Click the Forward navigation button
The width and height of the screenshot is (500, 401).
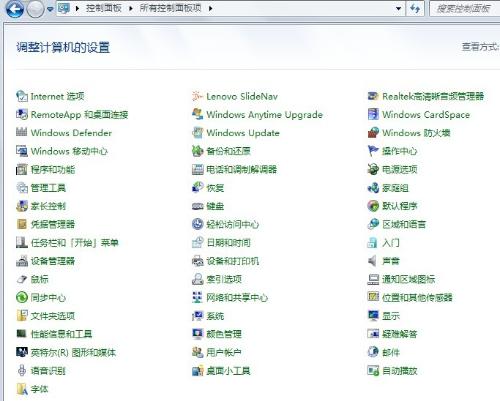(x=35, y=9)
